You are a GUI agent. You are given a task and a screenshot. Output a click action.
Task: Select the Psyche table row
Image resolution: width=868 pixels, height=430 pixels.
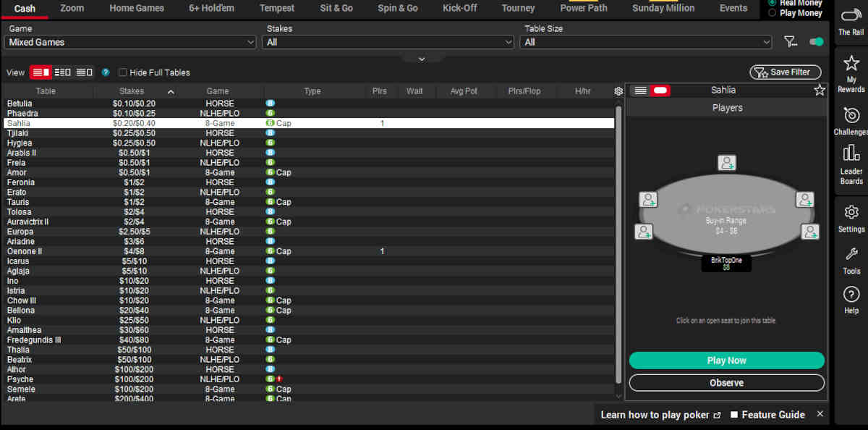pos(309,379)
